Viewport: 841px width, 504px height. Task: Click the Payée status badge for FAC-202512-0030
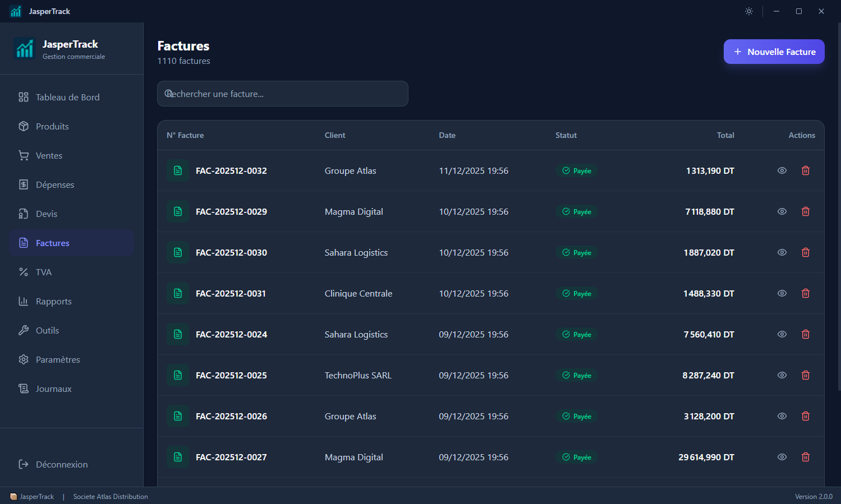pos(577,253)
